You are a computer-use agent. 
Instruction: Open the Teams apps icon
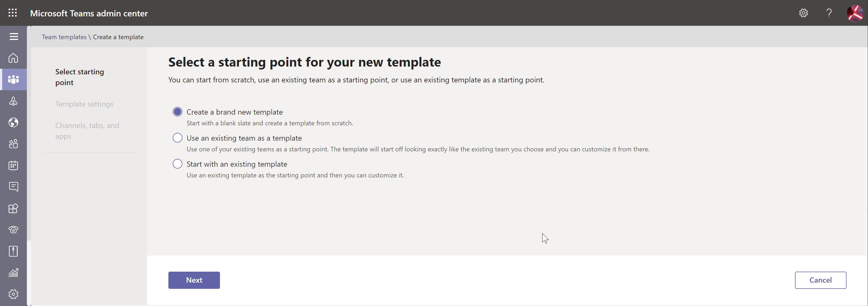(13, 208)
